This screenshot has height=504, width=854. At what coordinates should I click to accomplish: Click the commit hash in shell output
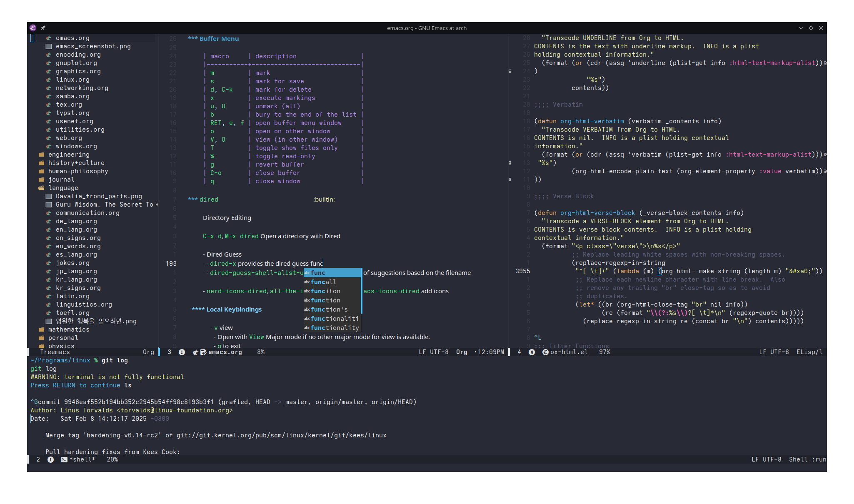pyautogui.click(x=139, y=402)
